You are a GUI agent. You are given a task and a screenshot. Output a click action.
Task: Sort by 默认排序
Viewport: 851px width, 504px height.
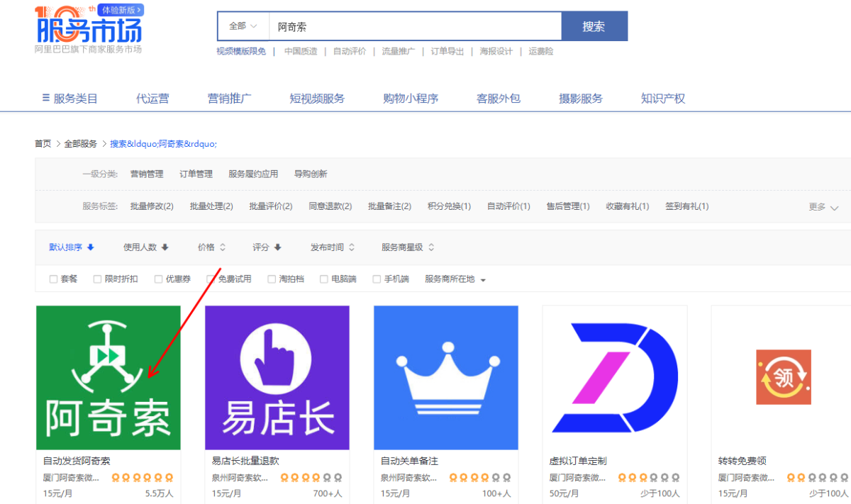coord(71,247)
